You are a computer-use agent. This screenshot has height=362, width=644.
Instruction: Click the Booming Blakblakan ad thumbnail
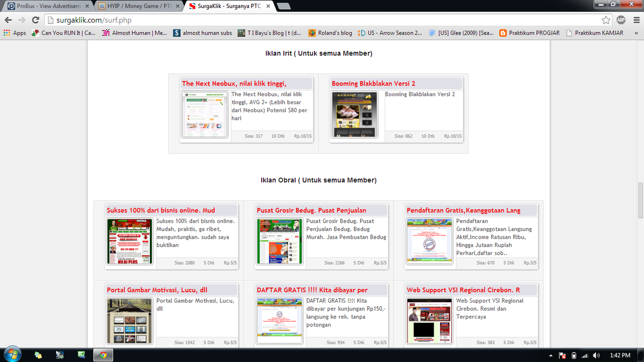[355, 115]
